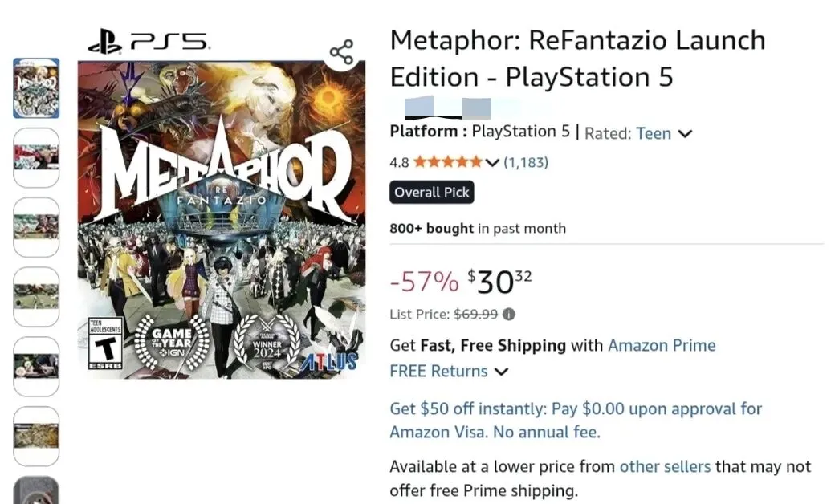Open the star ratings breakdown chevron
This screenshot has width=835, height=504.
click(x=492, y=163)
